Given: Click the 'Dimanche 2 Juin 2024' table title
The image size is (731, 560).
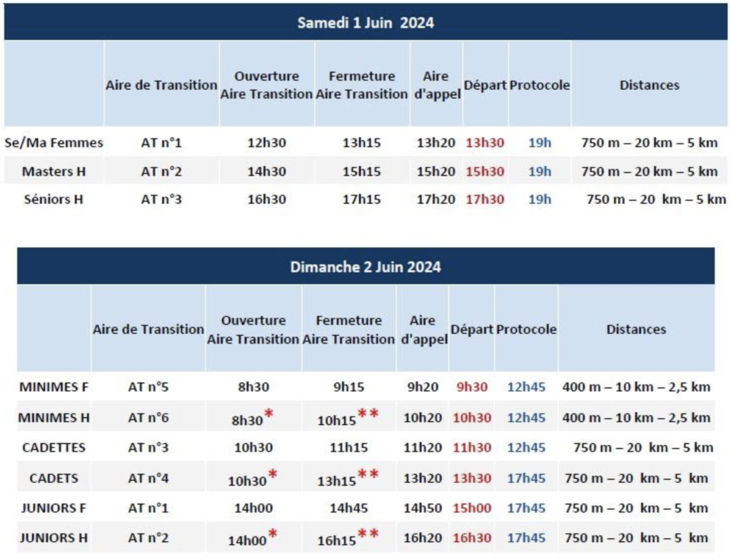Looking at the screenshot, I should tap(365, 268).
